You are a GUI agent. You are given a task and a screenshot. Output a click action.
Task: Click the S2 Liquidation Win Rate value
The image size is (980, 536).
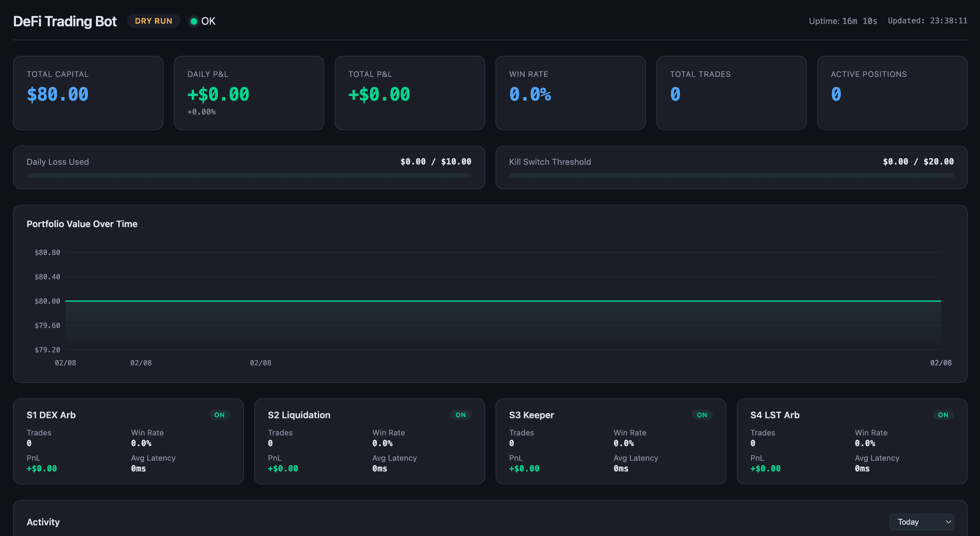[x=382, y=443]
